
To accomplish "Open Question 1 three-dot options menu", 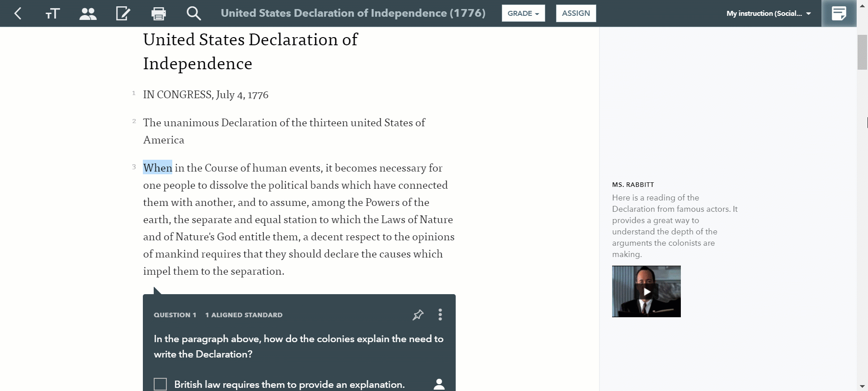I will 440,315.
